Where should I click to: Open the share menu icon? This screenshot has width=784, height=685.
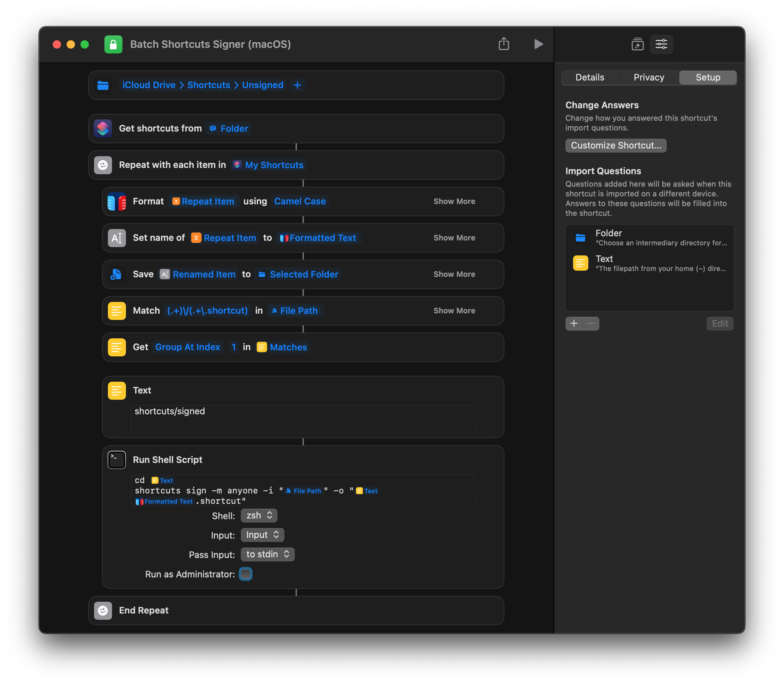click(504, 44)
